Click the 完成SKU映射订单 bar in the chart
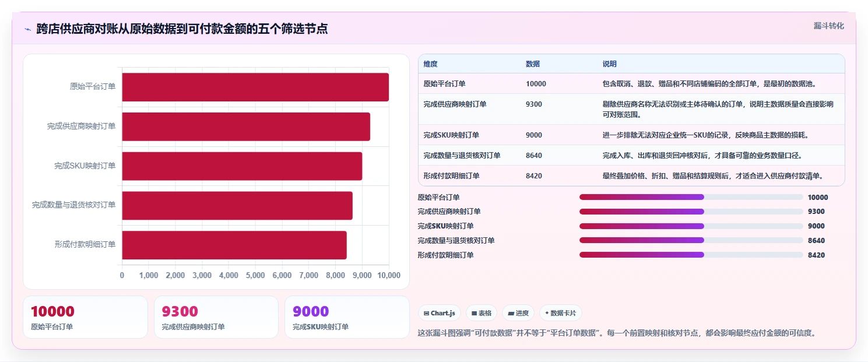Screen dimensions: 868x362 pos(242,166)
